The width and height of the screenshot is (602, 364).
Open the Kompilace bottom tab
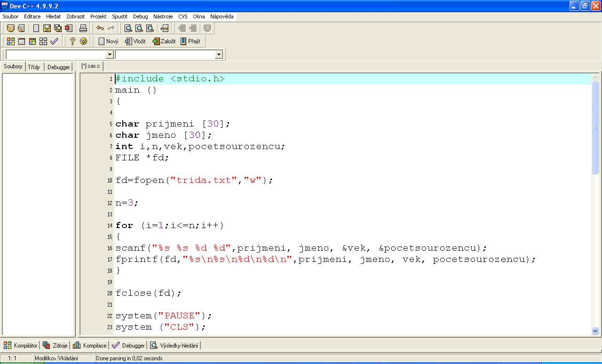(90, 345)
